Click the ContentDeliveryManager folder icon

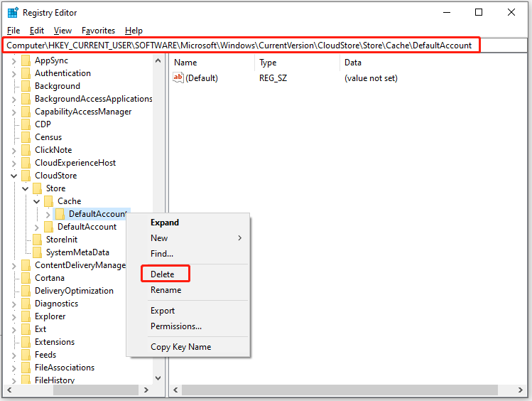pos(26,265)
